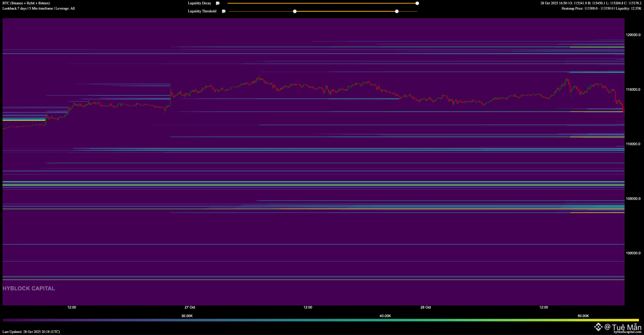Click the BTC exchange title text

pyautogui.click(x=26, y=3)
